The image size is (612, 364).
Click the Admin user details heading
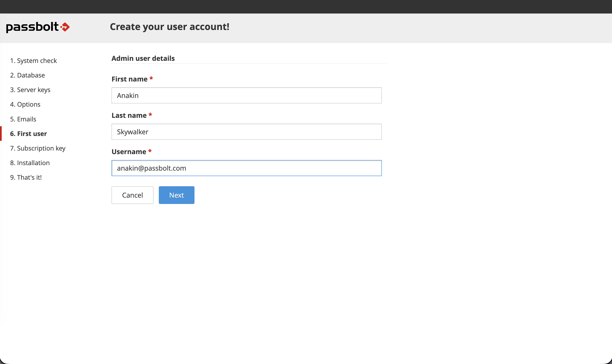pyautogui.click(x=143, y=58)
